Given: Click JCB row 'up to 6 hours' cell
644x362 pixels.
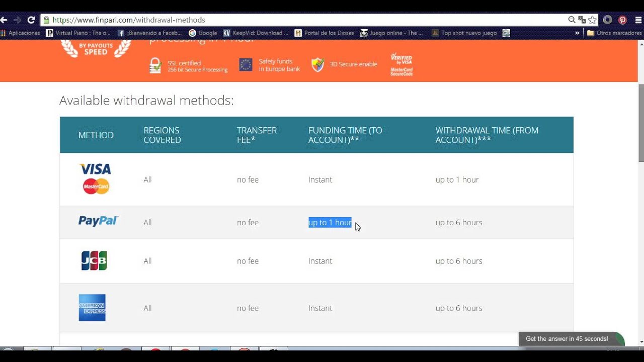Looking at the screenshot, I should point(459,261).
